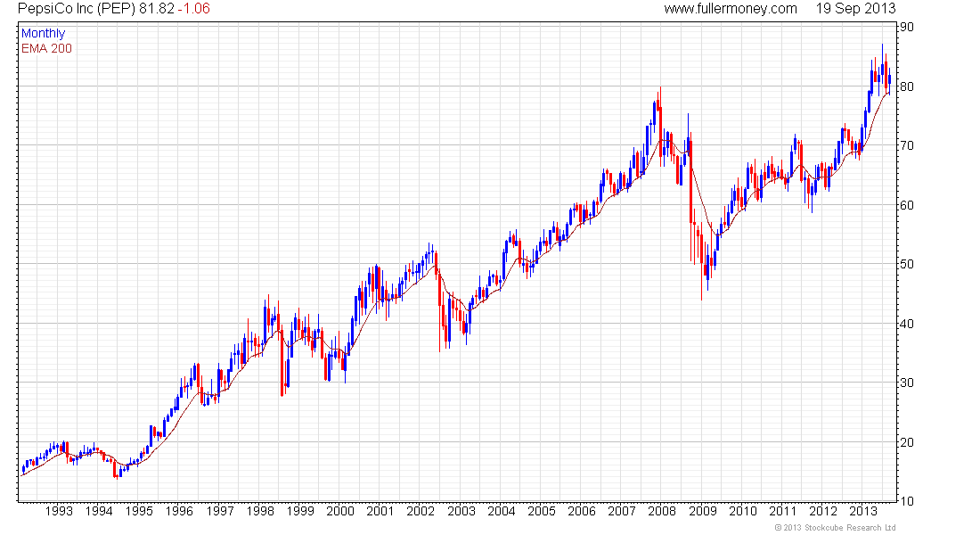Click the 40 label on the price axis
The width and height of the screenshot is (980, 535).
906,324
